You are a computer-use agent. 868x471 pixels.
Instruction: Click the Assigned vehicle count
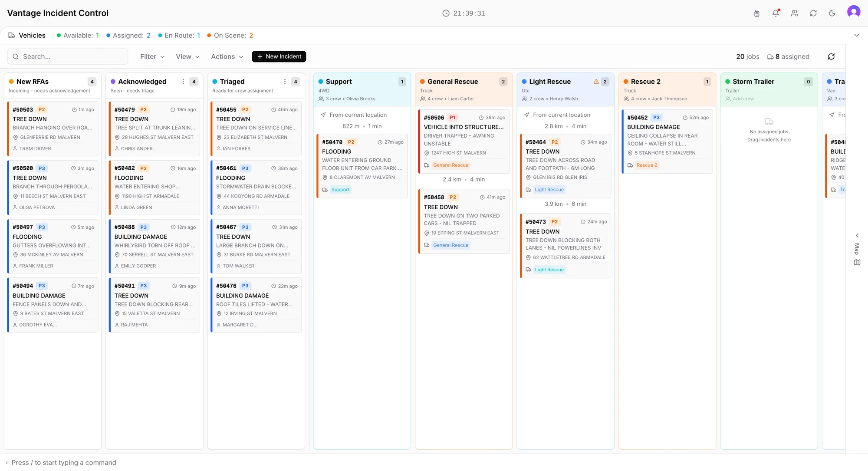(x=128, y=36)
